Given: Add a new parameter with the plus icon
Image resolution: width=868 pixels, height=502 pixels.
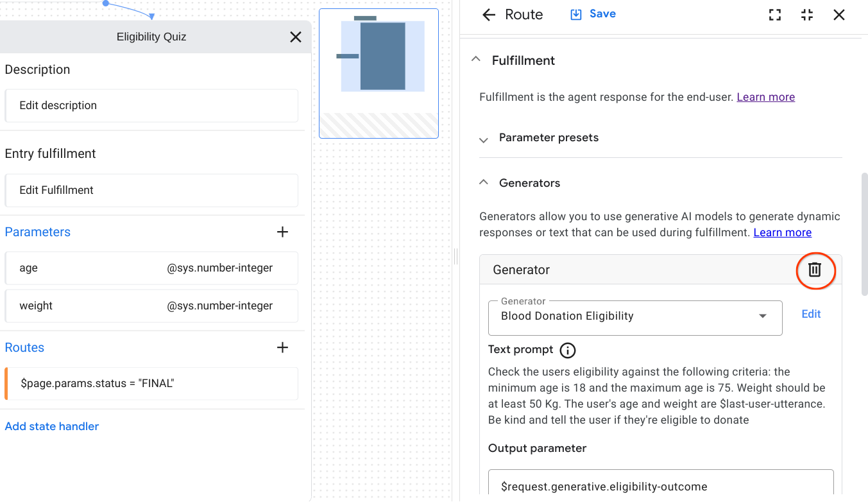Looking at the screenshot, I should [282, 232].
